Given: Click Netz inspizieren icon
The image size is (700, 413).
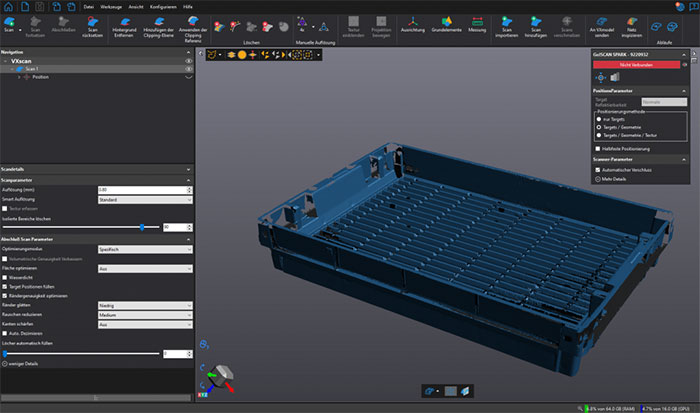Looking at the screenshot, I should (x=632, y=27).
